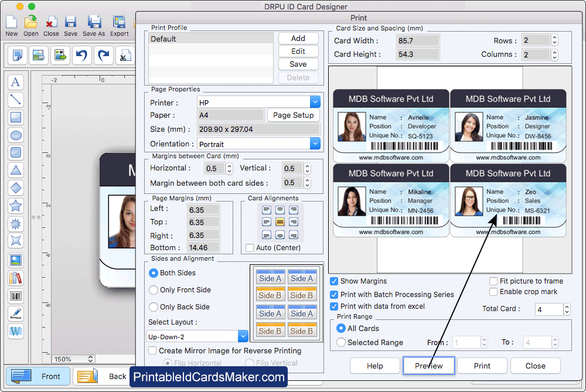Click the Preview button

click(x=429, y=366)
